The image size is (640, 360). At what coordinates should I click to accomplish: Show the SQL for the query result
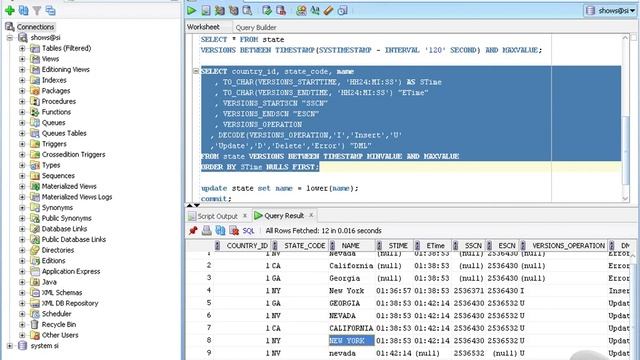click(x=248, y=231)
